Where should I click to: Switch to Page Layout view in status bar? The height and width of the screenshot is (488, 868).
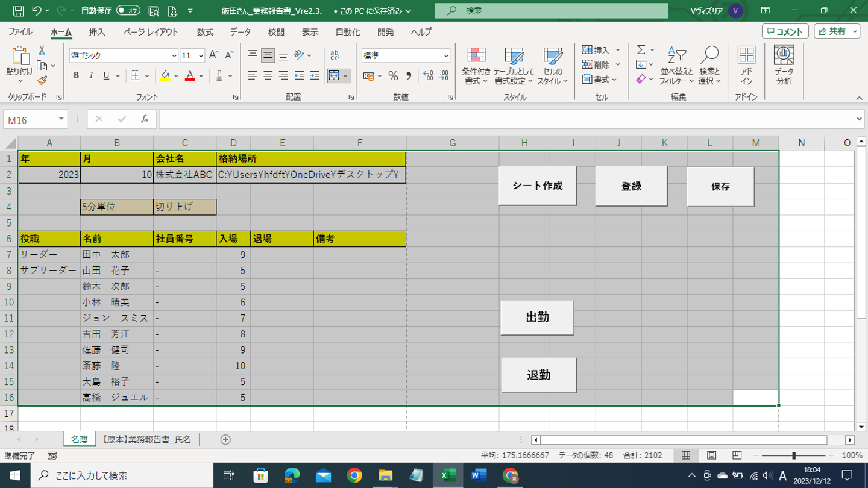[711, 455]
